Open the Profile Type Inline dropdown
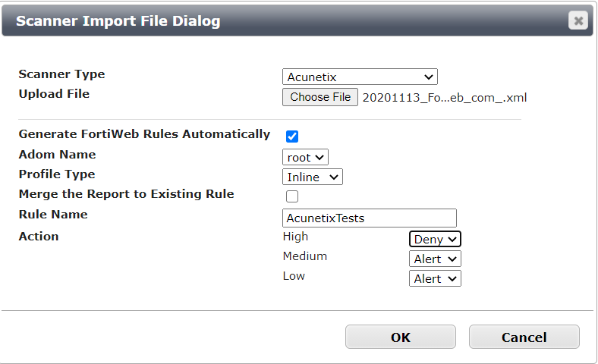The width and height of the screenshot is (598, 364). click(x=313, y=177)
